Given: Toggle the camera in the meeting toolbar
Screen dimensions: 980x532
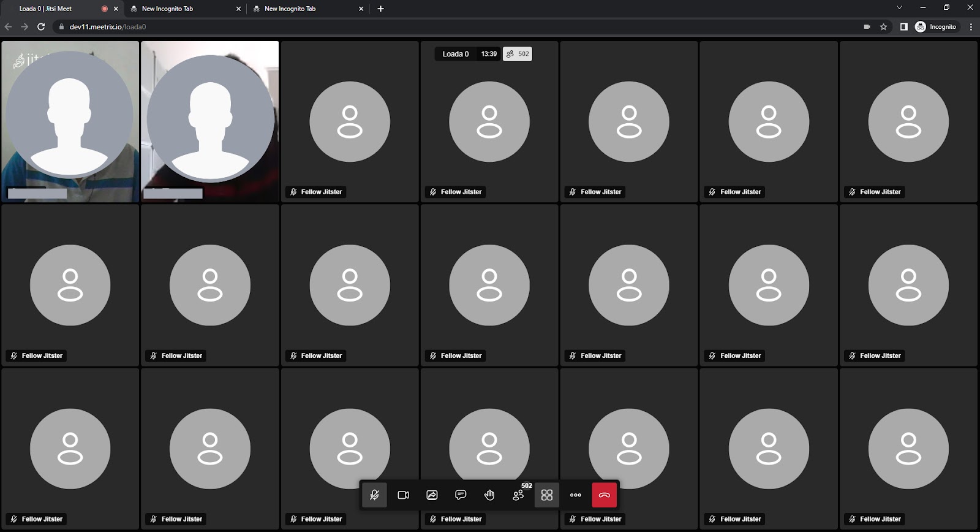Looking at the screenshot, I should point(403,495).
